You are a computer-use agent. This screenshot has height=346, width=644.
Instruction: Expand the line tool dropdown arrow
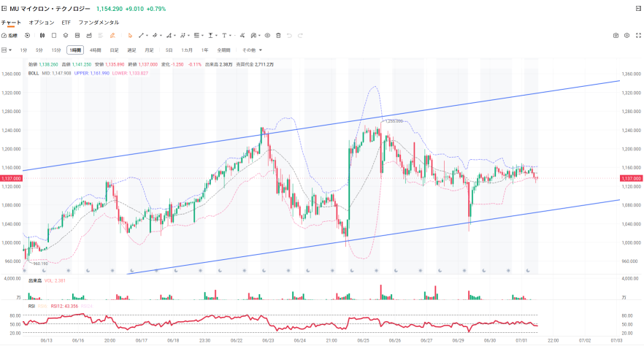click(147, 36)
